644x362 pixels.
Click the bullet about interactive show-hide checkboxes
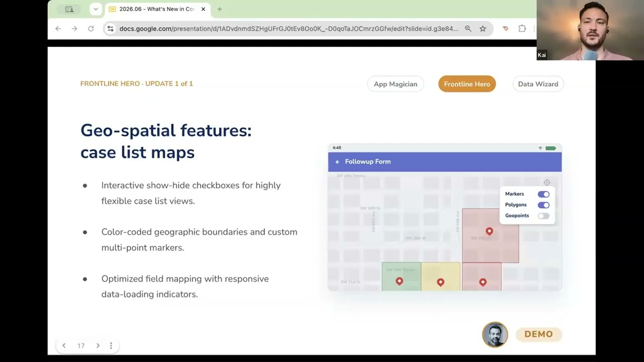(191, 193)
